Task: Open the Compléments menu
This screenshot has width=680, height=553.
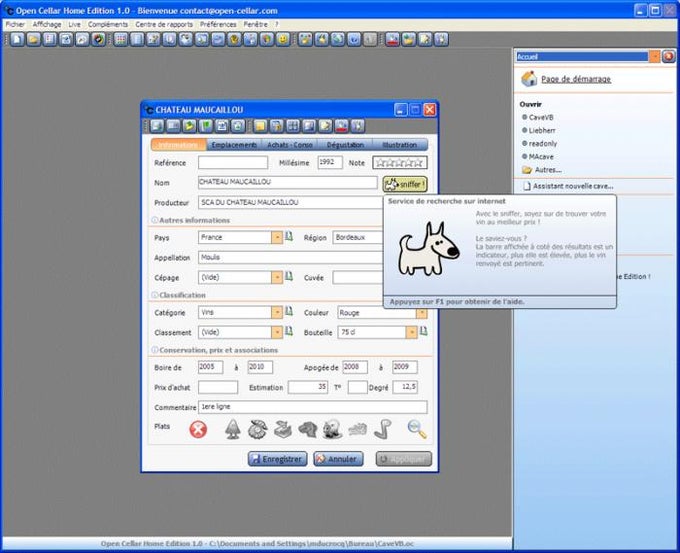Action: tap(108, 24)
